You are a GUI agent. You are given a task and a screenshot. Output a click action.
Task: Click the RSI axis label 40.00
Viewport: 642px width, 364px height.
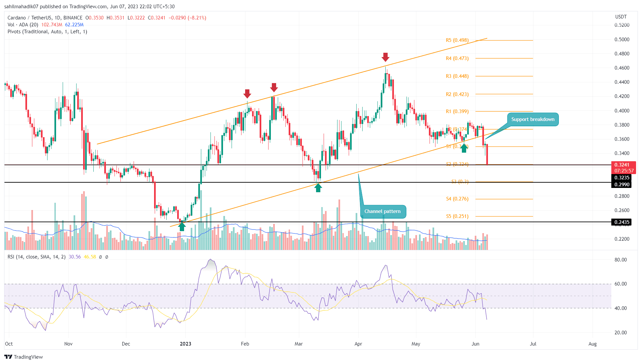pyautogui.click(x=621, y=308)
